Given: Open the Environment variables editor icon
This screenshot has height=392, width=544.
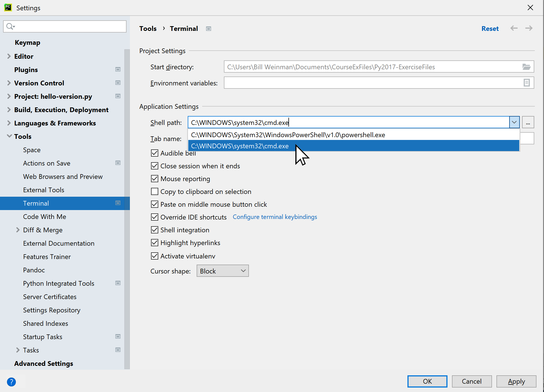Looking at the screenshot, I should tap(526, 83).
